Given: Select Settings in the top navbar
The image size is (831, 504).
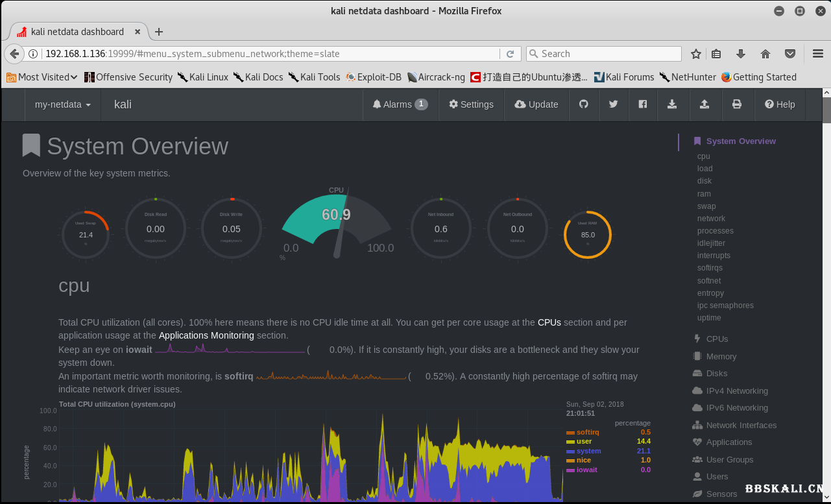Looking at the screenshot, I should click(x=471, y=104).
